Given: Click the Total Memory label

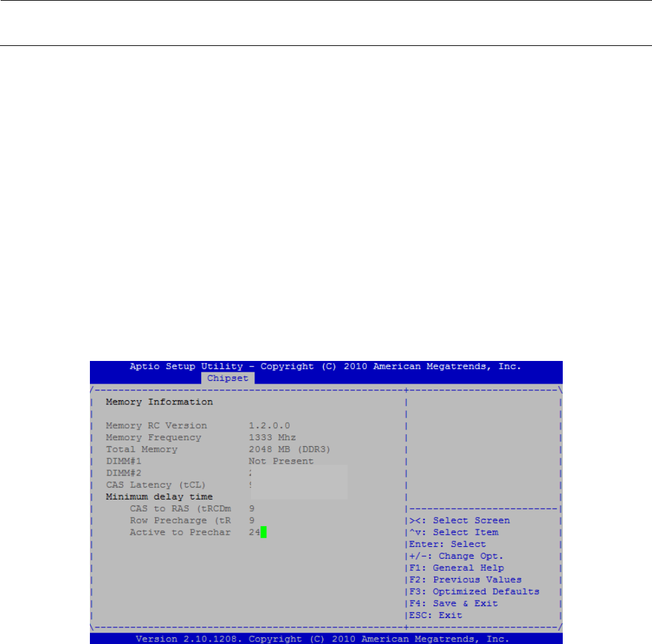Looking at the screenshot, I should (142, 450).
